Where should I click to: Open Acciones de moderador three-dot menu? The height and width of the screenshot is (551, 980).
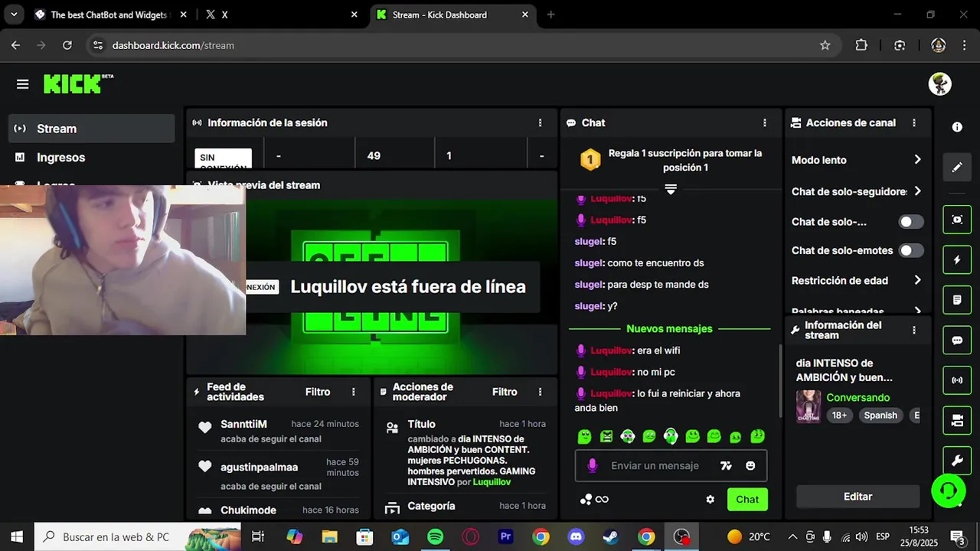point(540,392)
